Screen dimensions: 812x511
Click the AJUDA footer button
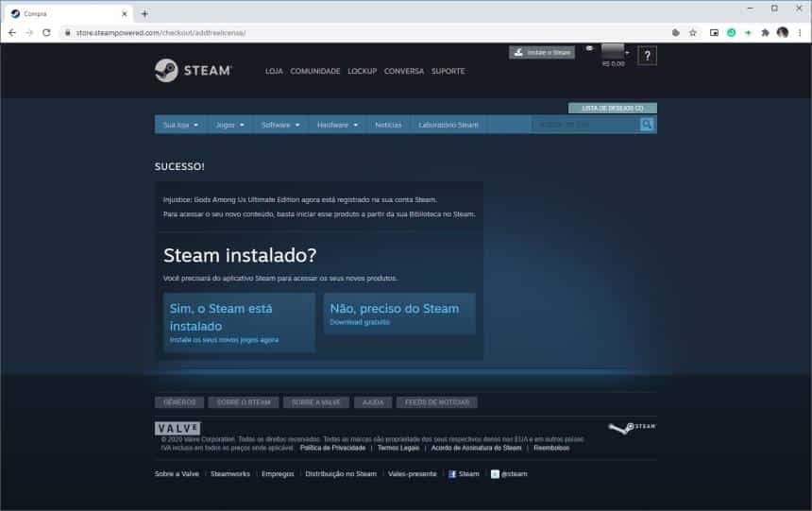click(x=373, y=402)
